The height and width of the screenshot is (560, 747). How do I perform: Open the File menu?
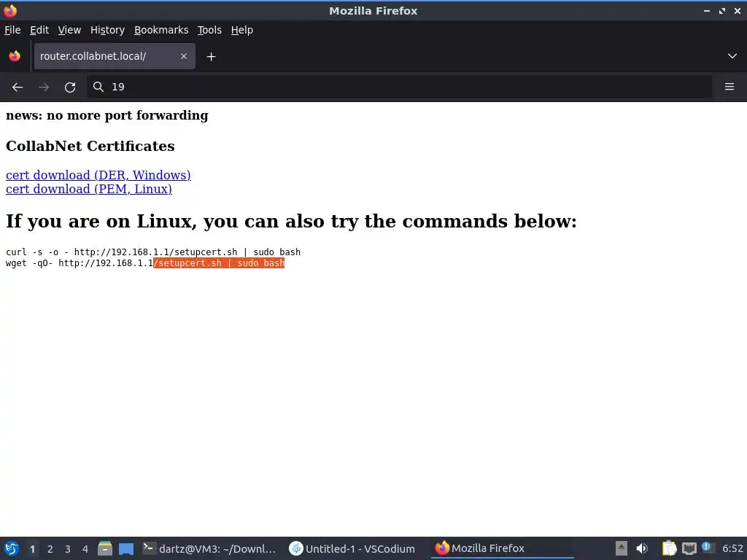click(x=12, y=30)
